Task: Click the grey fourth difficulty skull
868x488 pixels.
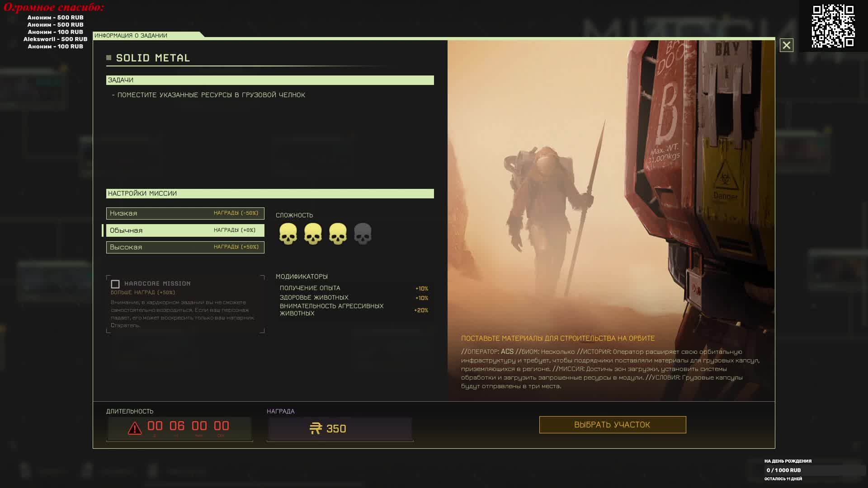Action: (x=363, y=234)
